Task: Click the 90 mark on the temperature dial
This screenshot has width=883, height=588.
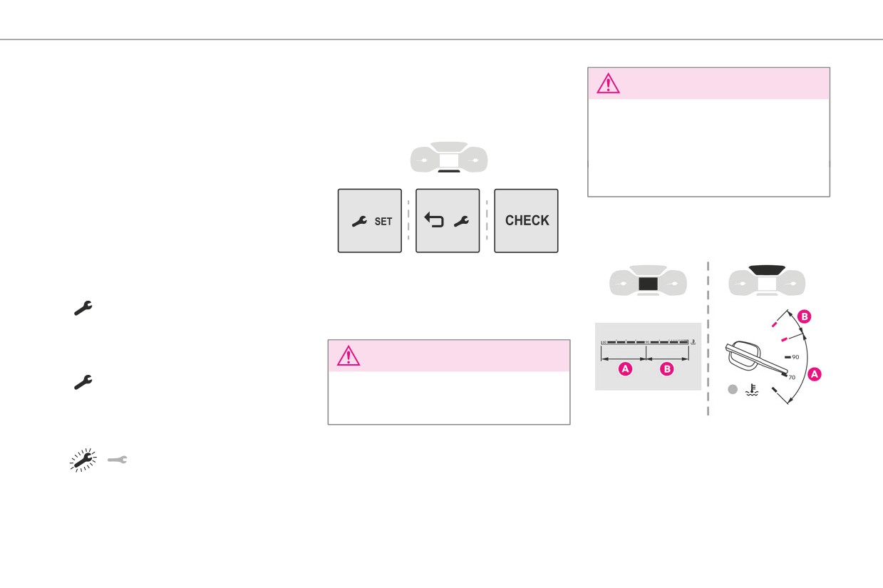Action: pyautogui.click(x=791, y=356)
